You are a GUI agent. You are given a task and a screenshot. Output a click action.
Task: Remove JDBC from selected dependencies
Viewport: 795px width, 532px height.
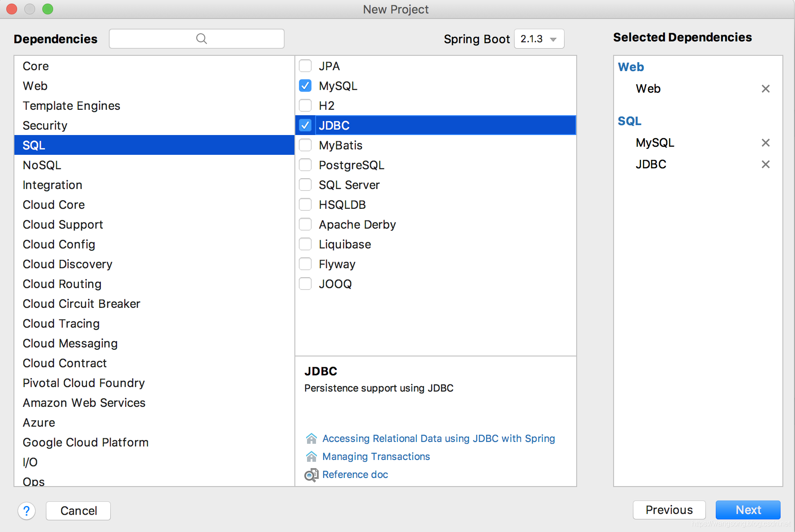point(765,164)
